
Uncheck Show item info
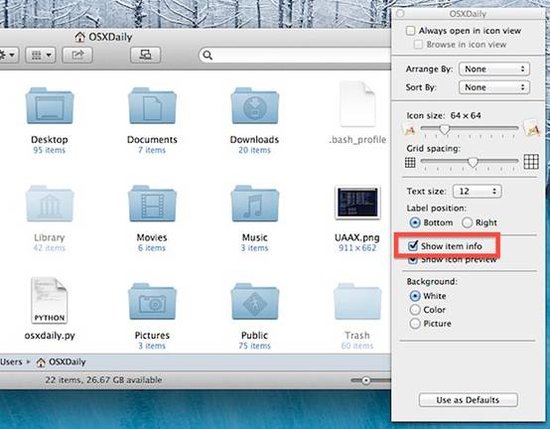(x=413, y=246)
